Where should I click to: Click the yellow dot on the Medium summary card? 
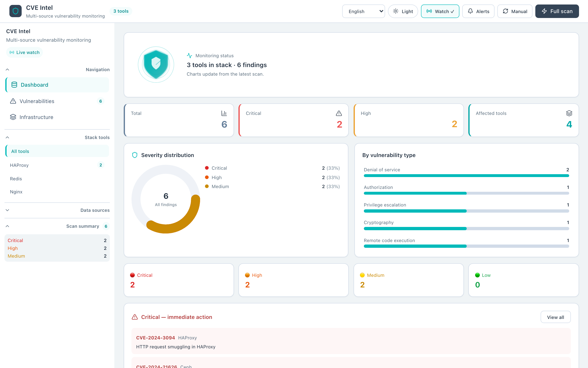[362, 275]
